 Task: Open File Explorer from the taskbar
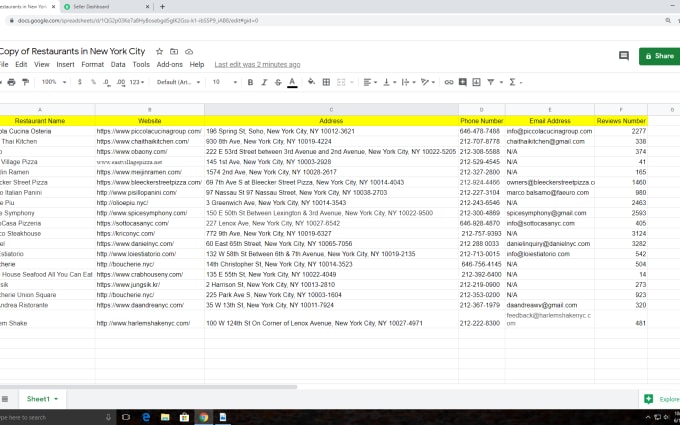[165, 417]
